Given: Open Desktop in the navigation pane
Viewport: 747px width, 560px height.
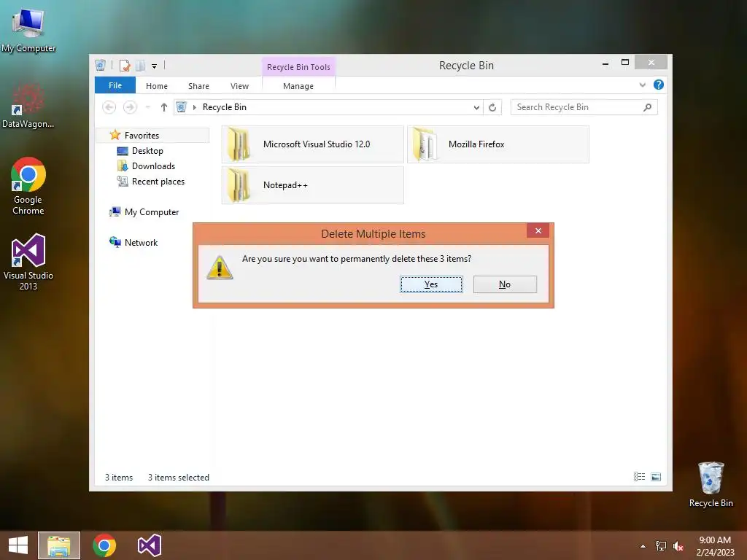Looking at the screenshot, I should (147, 151).
